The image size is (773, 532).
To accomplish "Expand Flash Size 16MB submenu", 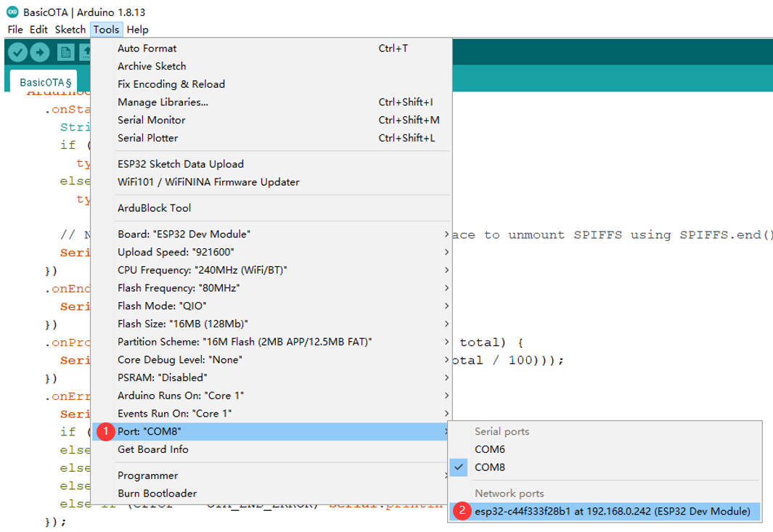I will point(271,324).
